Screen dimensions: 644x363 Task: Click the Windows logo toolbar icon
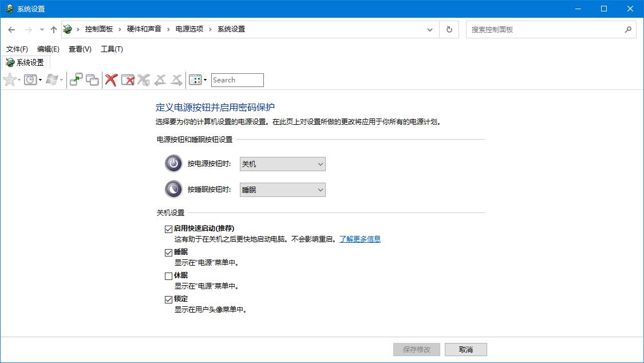tap(52, 80)
